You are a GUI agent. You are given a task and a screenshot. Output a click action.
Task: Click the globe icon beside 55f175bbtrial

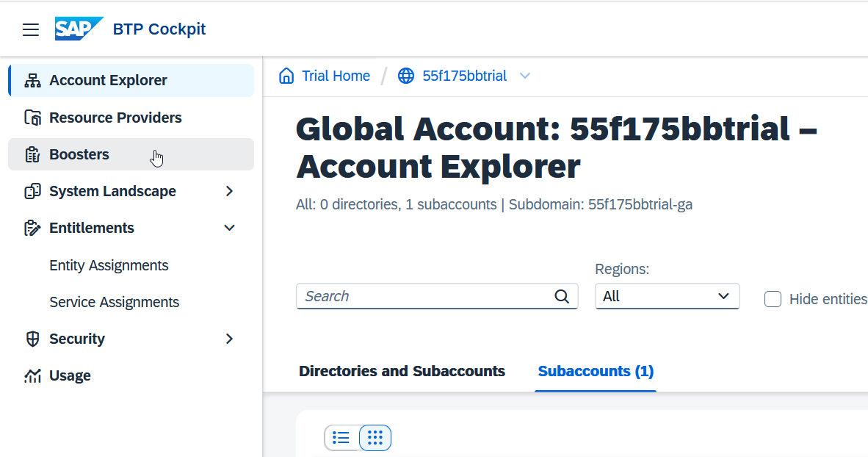[x=406, y=76]
